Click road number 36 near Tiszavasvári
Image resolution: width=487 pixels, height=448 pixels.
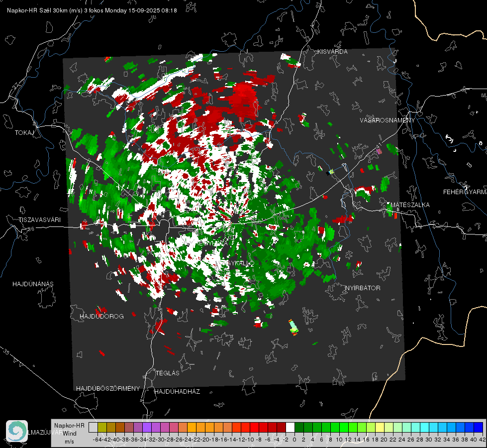[31, 229]
